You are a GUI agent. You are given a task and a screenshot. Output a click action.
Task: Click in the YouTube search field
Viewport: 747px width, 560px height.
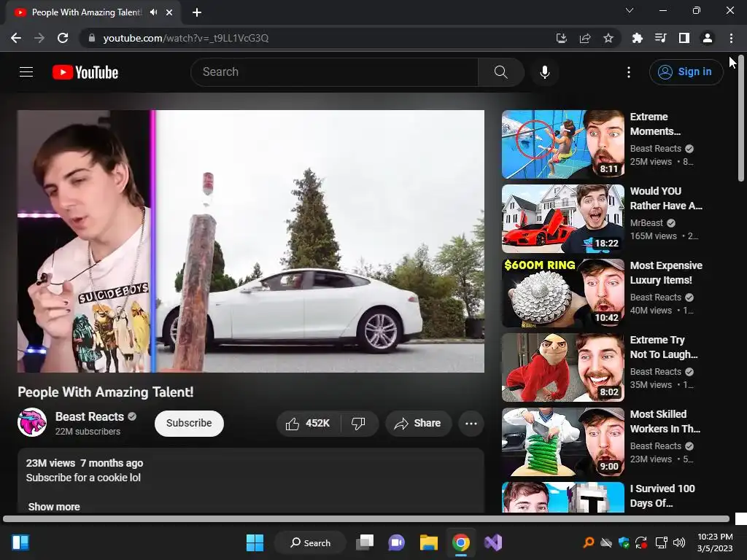[x=334, y=72]
